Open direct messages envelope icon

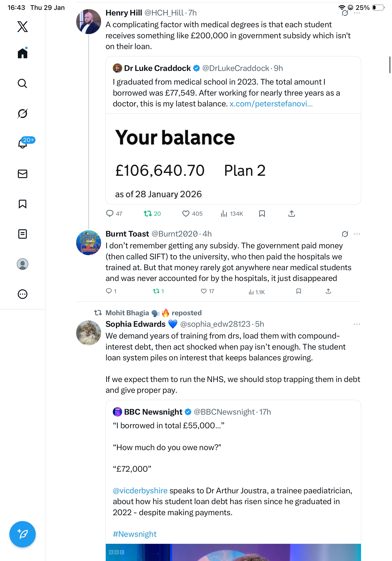point(23,174)
